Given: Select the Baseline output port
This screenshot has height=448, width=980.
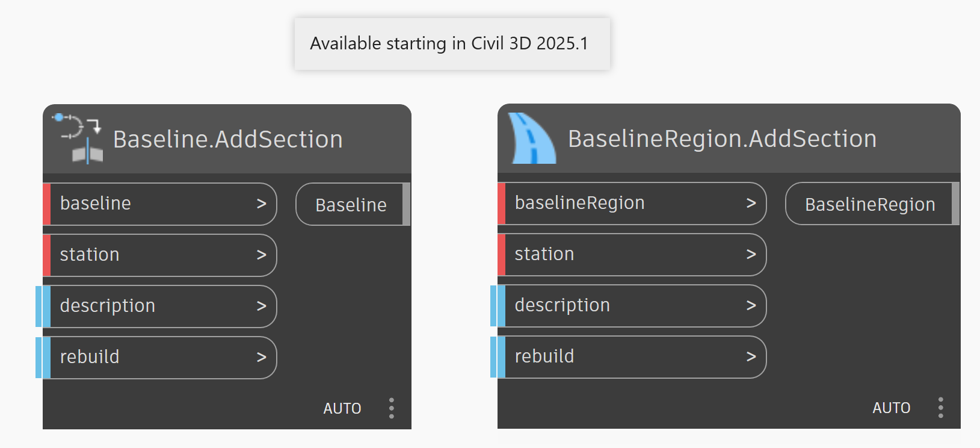Looking at the screenshot, I should [x=351, y=205].
